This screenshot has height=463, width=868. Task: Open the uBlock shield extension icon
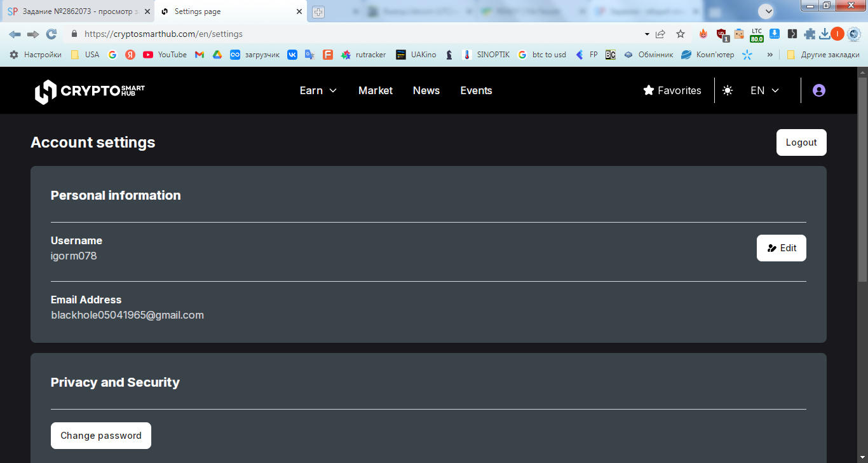coord(722,34)
